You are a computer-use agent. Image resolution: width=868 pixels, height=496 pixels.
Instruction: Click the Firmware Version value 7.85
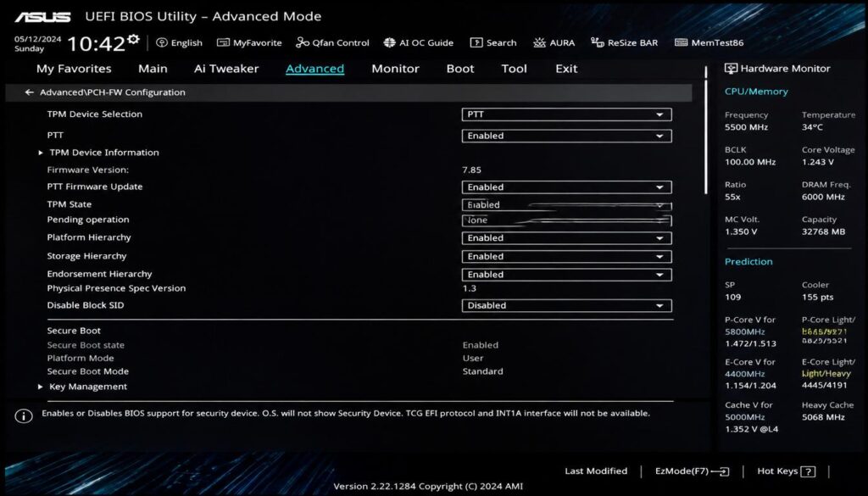pyautogui.click(x=471, y=170)
